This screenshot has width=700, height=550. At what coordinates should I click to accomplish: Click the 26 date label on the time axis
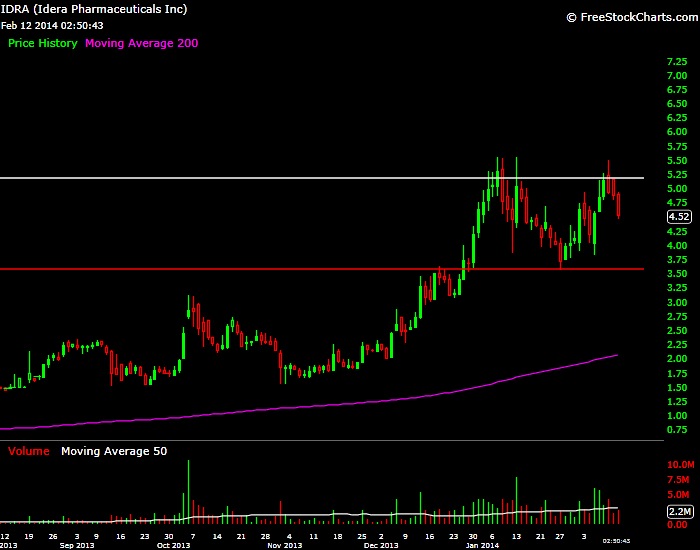pyautogui.click(x=53, y=536)
